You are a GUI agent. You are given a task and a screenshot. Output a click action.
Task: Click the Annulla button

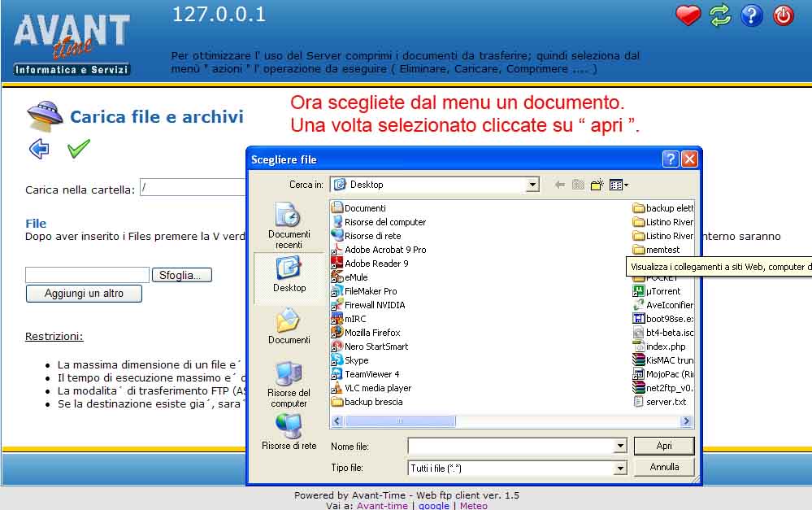click(664, 467)
